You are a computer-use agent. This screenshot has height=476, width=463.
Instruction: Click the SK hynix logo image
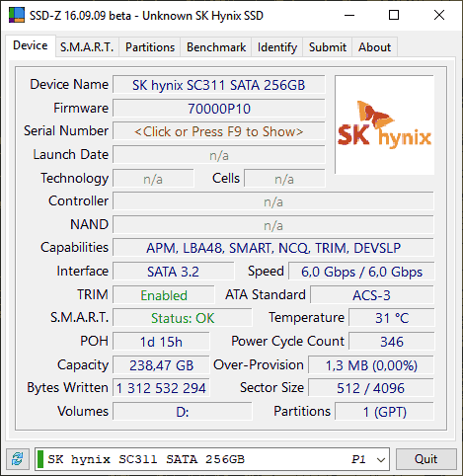click(x=384, y=124)
